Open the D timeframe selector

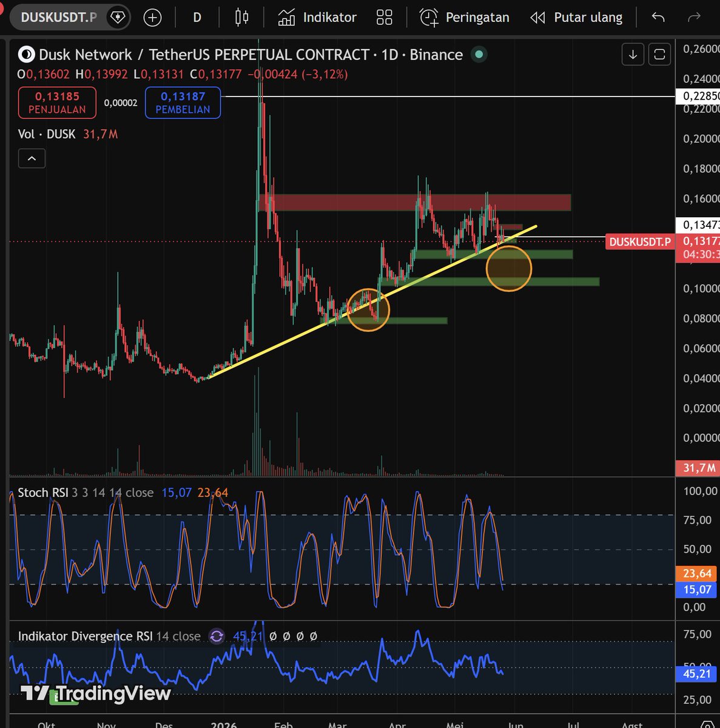click(197, 18)
